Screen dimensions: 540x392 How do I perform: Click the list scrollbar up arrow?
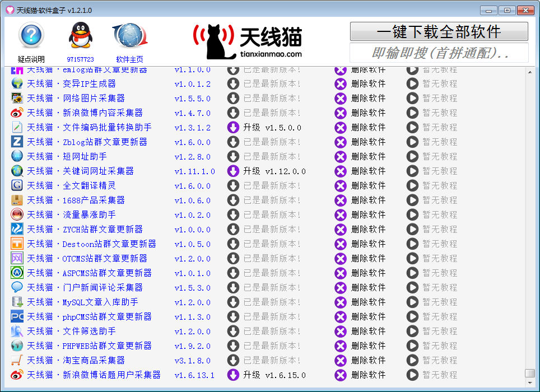530,72
